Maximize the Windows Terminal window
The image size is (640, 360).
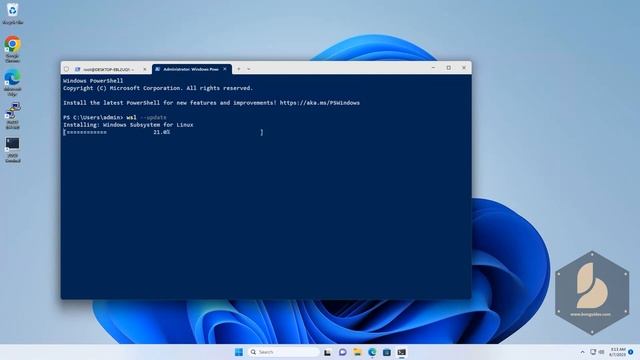[x=449, y=68]
